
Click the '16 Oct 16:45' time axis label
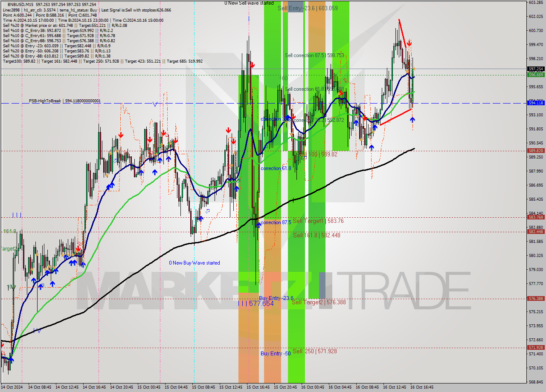pyautogui.click(x=422, y=387)
